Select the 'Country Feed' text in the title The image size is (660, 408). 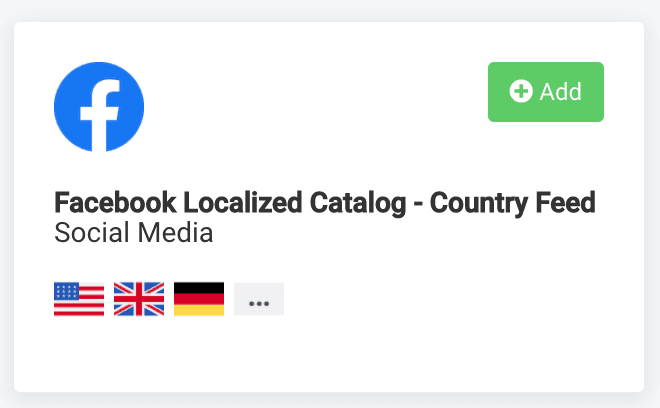528,204
